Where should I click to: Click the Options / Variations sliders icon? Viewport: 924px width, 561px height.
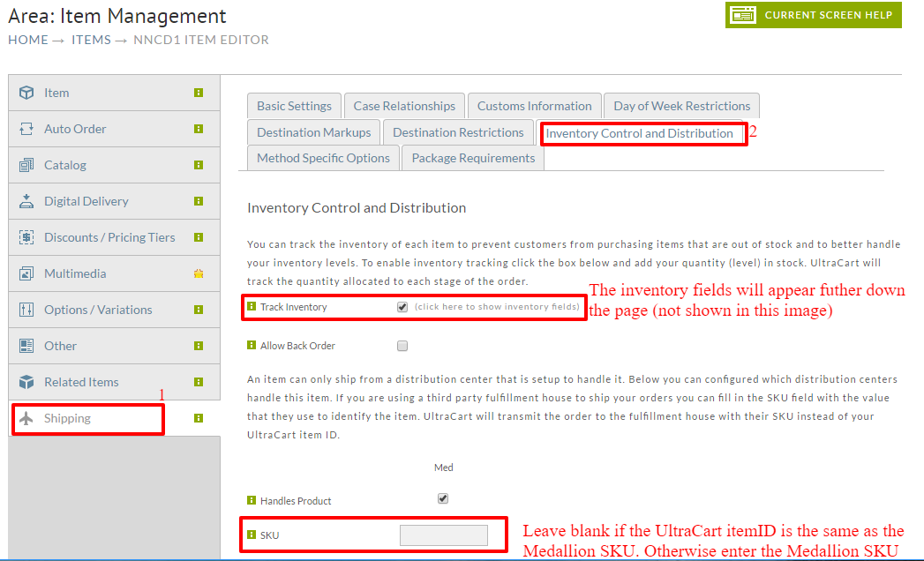click(26, 310)
